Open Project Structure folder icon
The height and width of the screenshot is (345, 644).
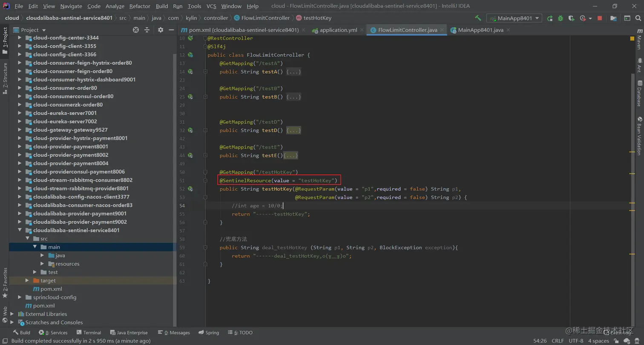pos(613,18)
